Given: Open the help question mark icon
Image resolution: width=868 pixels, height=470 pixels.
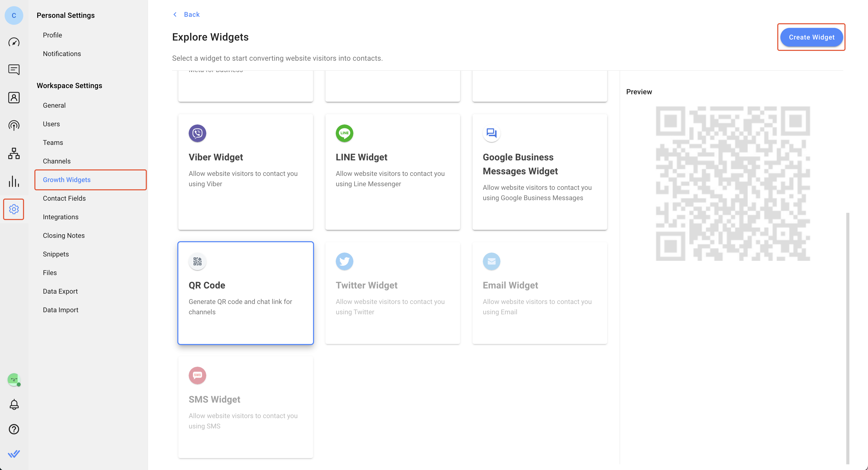Looking at the screenshot, I should tap(14, 429).
